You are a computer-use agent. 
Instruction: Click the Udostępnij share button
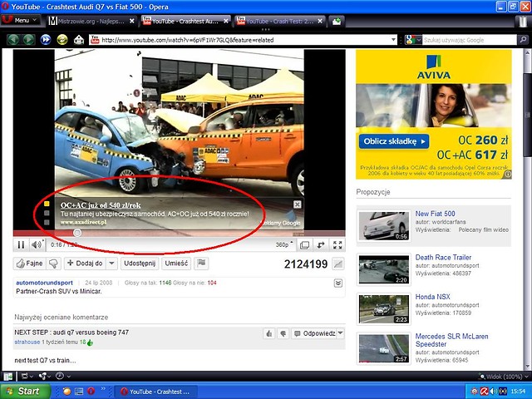click(x=140, y=264)
